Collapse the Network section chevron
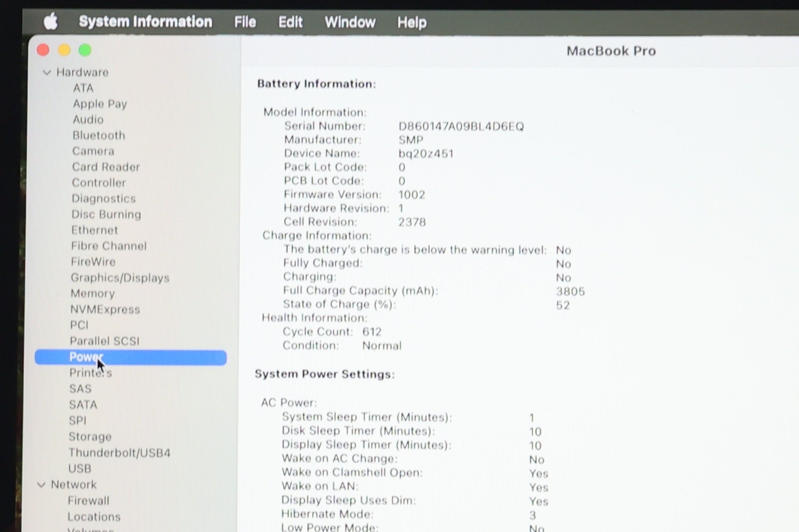 pos(41,485)
